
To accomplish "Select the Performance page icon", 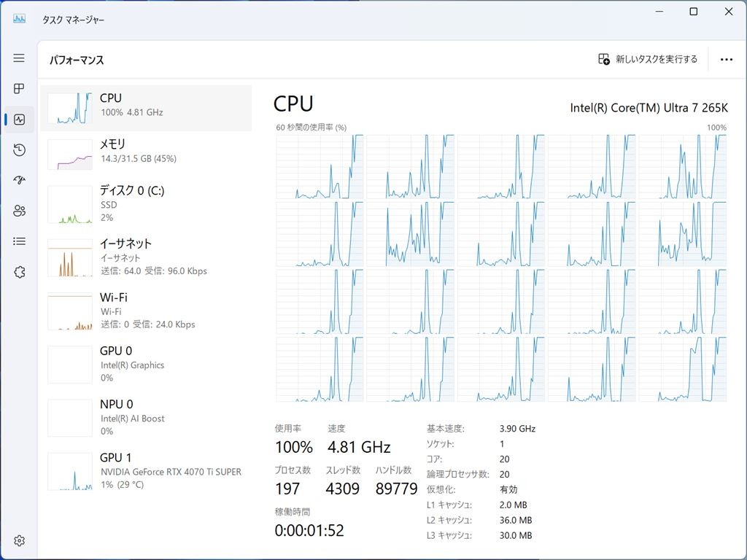I will (x=19, y=120).
